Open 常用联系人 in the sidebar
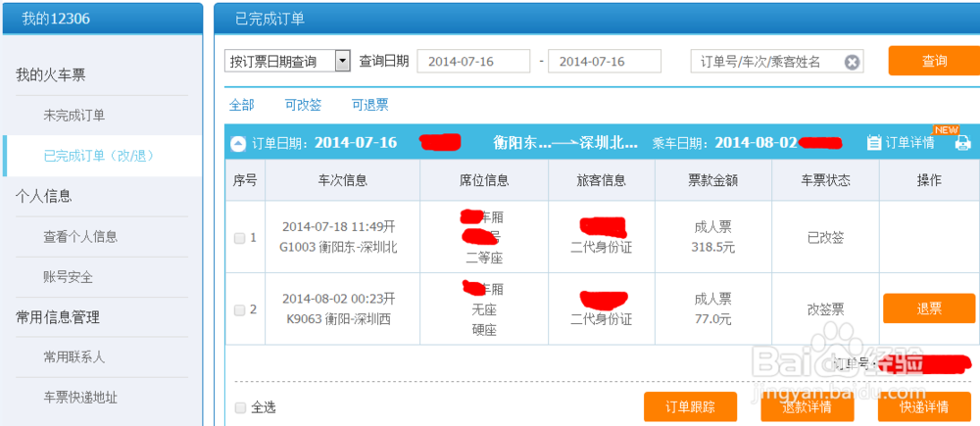 point(73,357)
